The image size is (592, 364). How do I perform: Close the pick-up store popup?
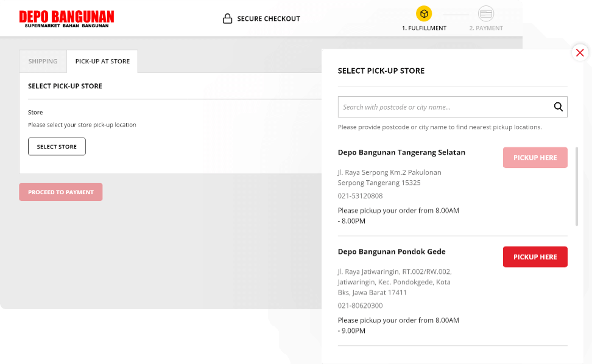click(580, 53)
